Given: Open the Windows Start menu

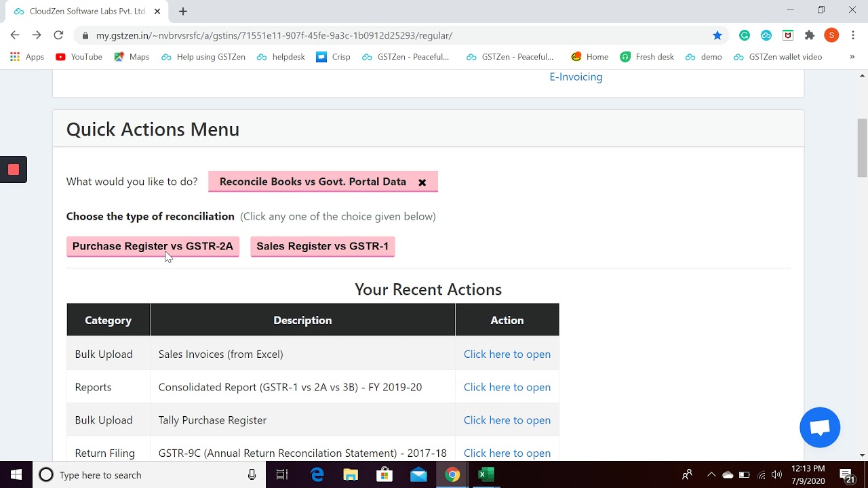Looking at the screenshot, I should 16,474.
